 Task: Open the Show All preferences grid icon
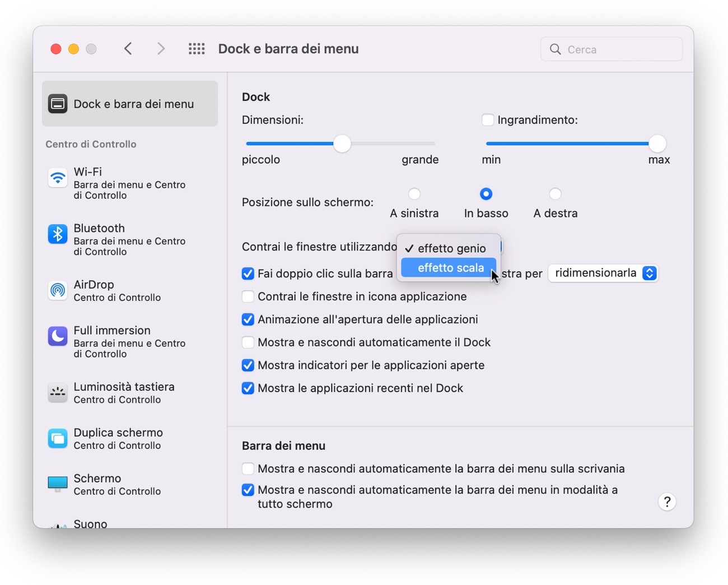click(x=197, y=49)
